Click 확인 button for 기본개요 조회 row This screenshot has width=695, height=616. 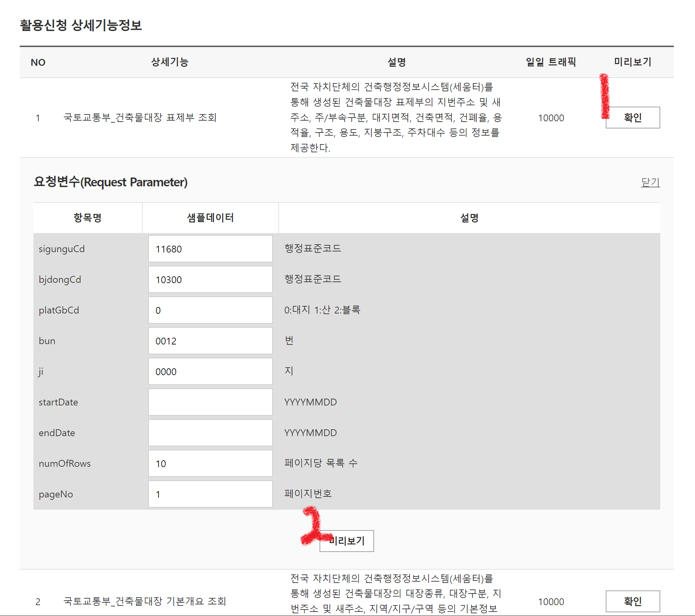633,601
